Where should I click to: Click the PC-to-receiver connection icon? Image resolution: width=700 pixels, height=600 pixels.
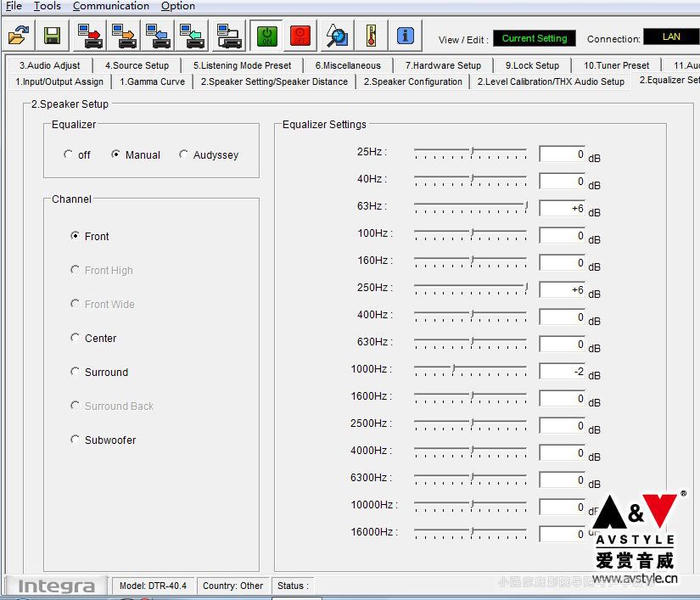tap(228, 36)
